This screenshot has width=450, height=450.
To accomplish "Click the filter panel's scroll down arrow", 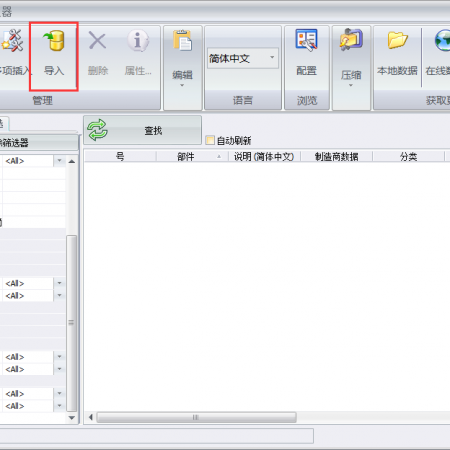I will (x=72, y=418).
